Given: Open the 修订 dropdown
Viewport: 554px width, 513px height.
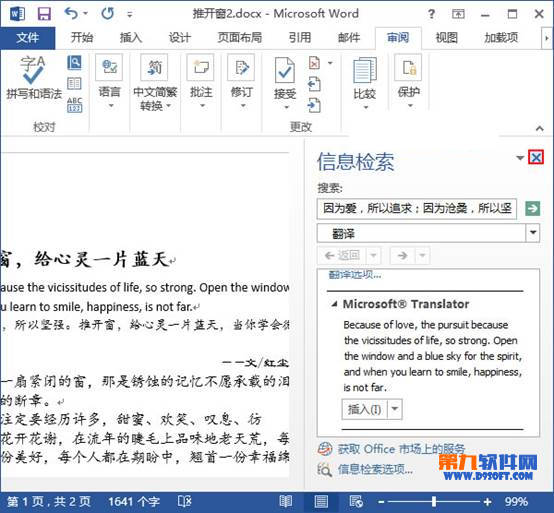Looking at the screenshot, I should pos(242,82).
